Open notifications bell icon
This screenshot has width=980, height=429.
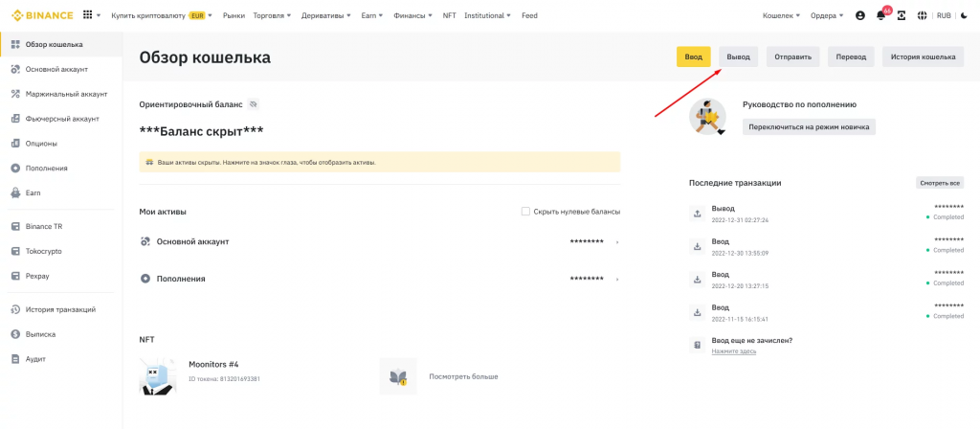point(880,15)
